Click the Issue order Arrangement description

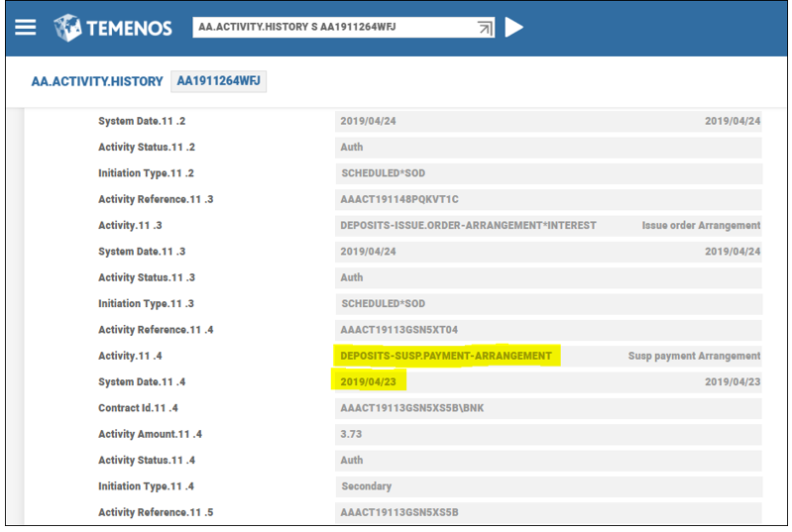click(x=701, y=225)
